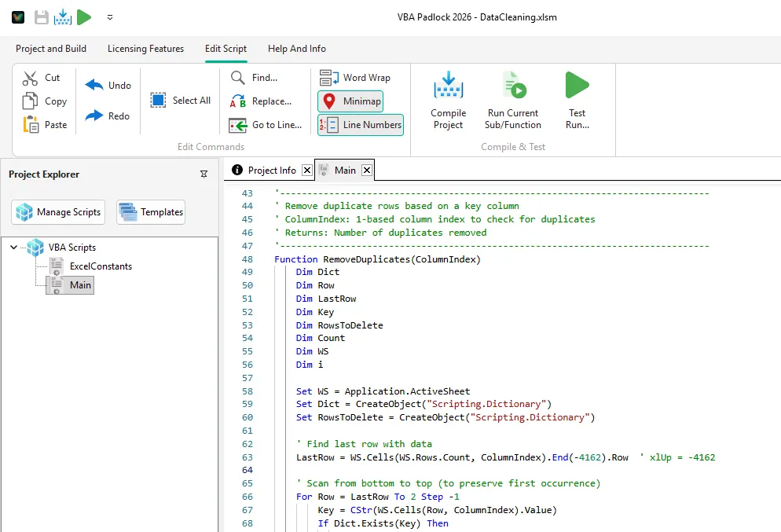781x532 pixels.
Task: Open the Help And Info ribbon tab
Action: tap(296, 49)
